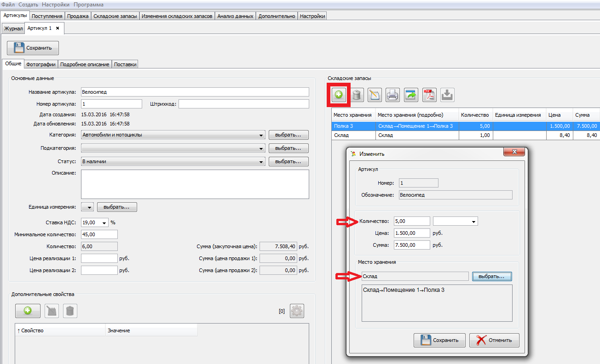Open the Подкатегория dropdown
600x364 pixels.
click(262, 148)
